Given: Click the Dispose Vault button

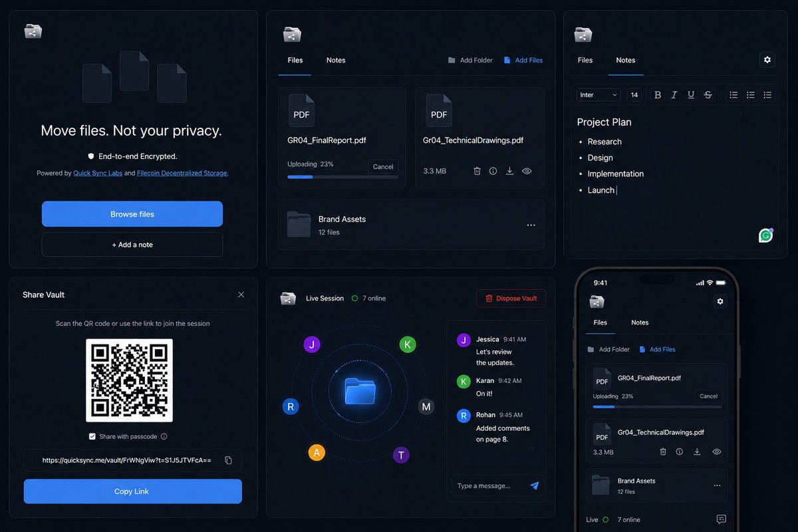Looking at the screenshot, I should [511, 298].
